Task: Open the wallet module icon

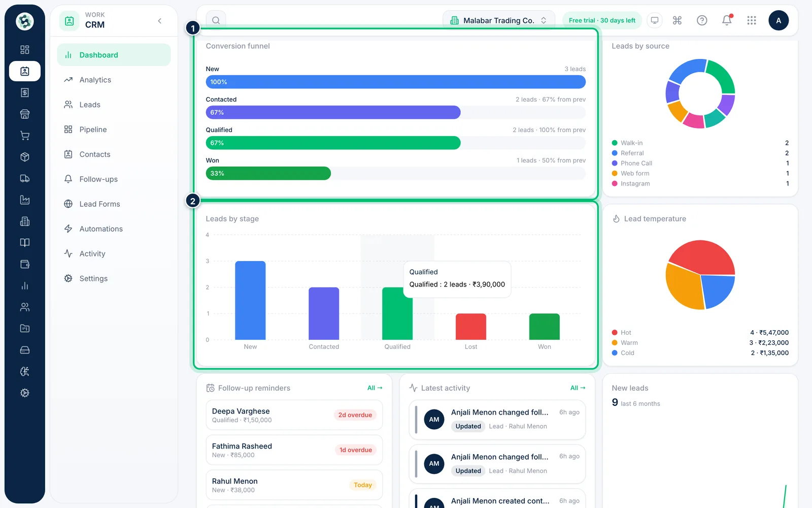Action: (24, 264)
